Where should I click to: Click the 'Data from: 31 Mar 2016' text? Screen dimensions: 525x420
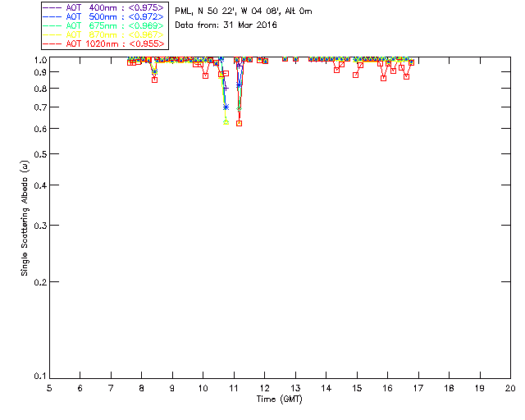226,25
